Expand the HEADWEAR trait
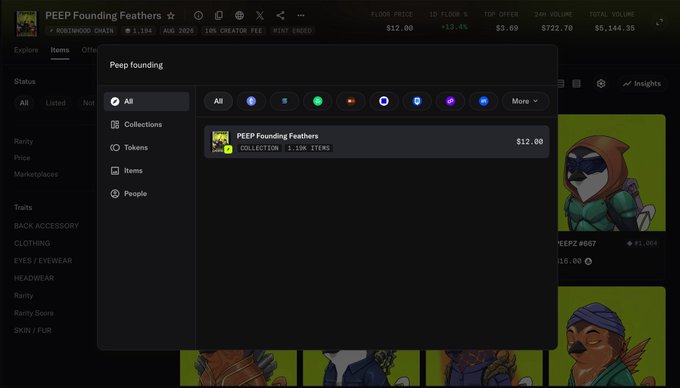Image resolution: width=680 pixels, height=388 pixels. point(34,278)
